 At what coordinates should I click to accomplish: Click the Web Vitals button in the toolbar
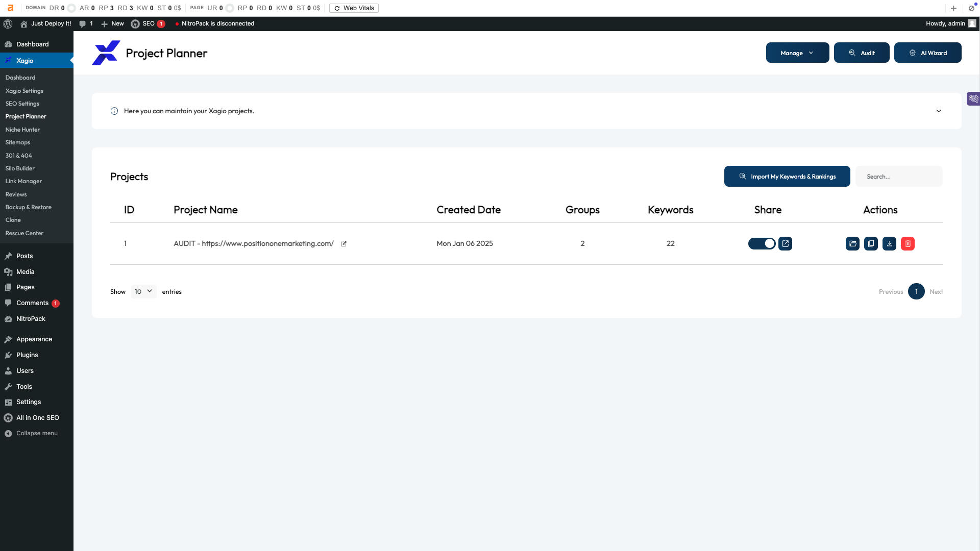tap(354, 8)
